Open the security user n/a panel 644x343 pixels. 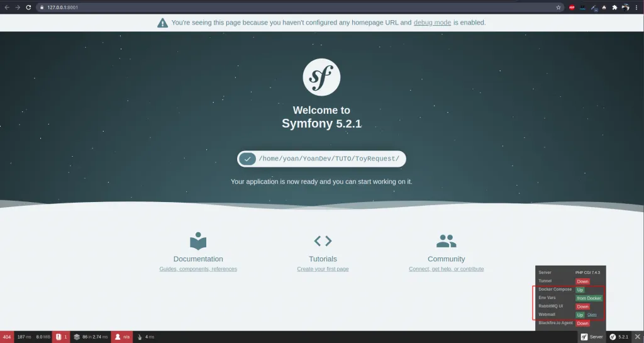pyautogui.click(x=121, y=337)
